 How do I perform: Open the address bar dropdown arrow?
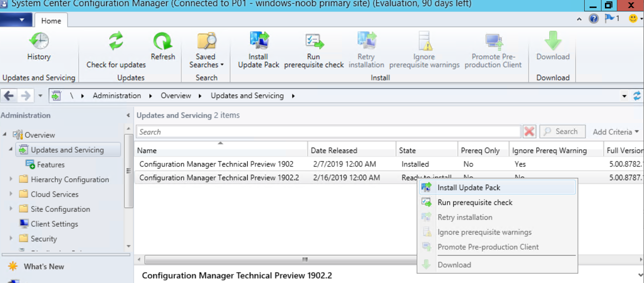624,96
